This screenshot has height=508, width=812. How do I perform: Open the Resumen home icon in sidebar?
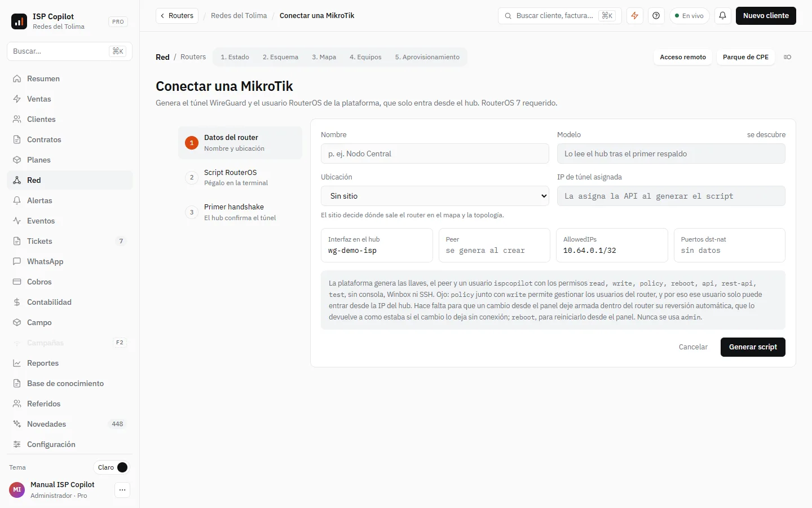pyautogui.click(x=17, y=78)
